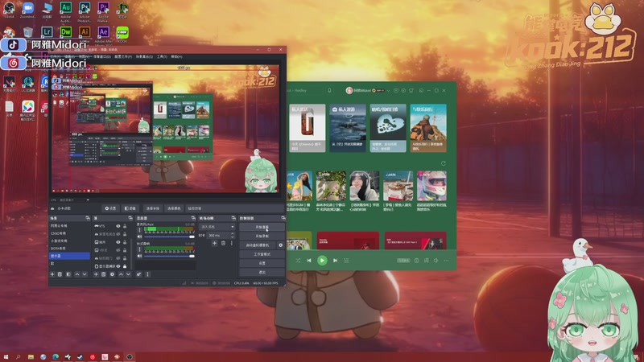Open skin theme icon in music player header
Viewport: 644px width, 362px height.
coord(411,90)
